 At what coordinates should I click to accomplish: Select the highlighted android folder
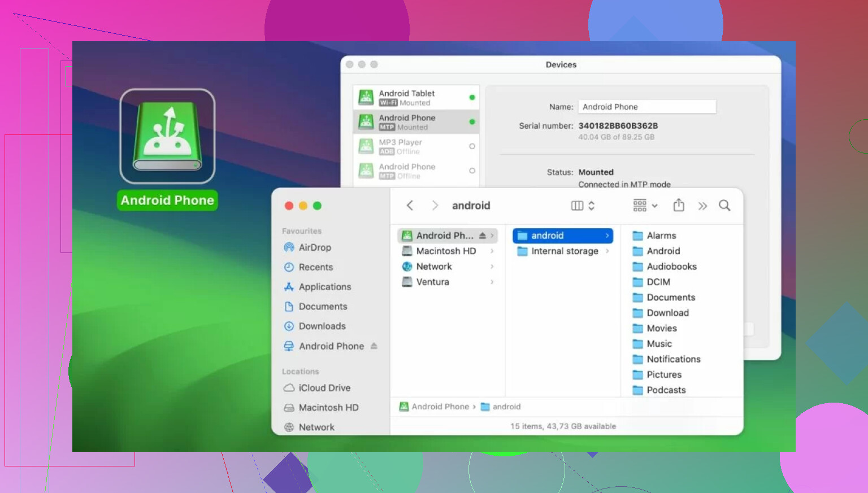click(563, 235)
